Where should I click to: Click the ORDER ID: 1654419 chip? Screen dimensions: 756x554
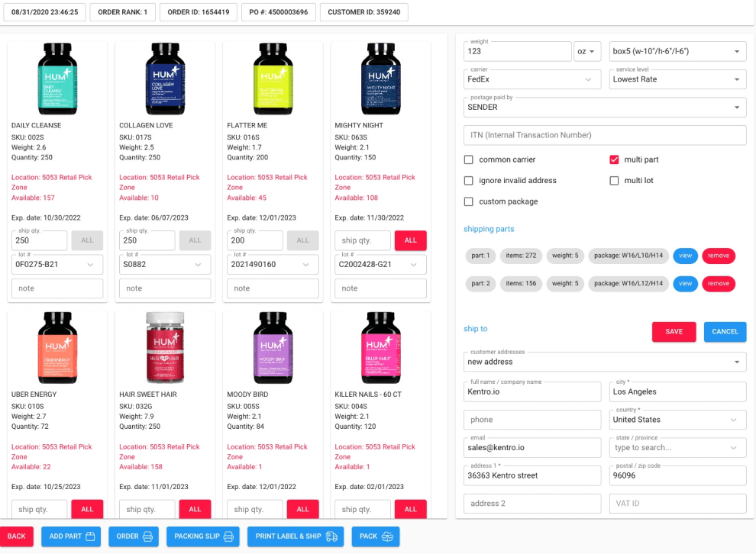coord(198,12)
